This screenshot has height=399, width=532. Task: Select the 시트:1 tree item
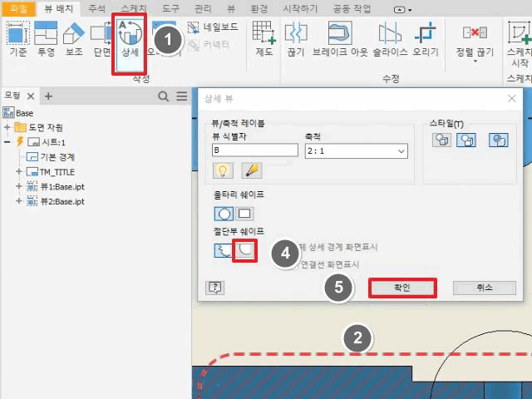(47, 142)
